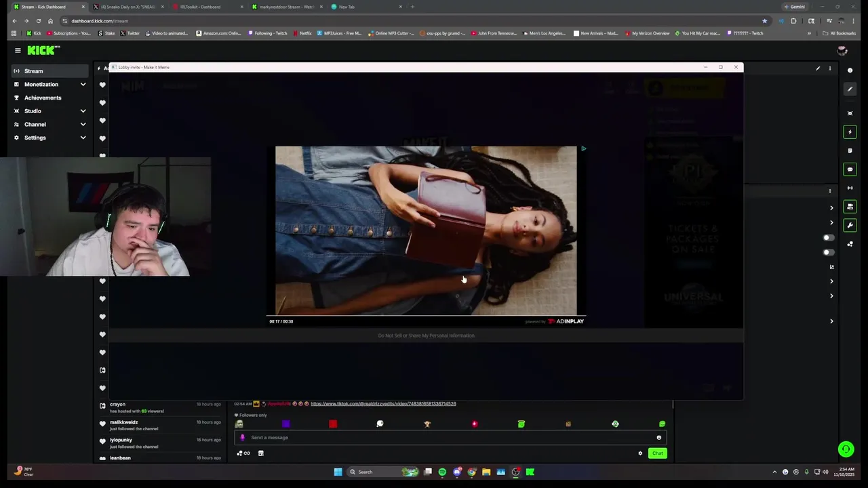Open the Stake bookmark
This screenshot has width=868, height=488.
coord(106,33)
